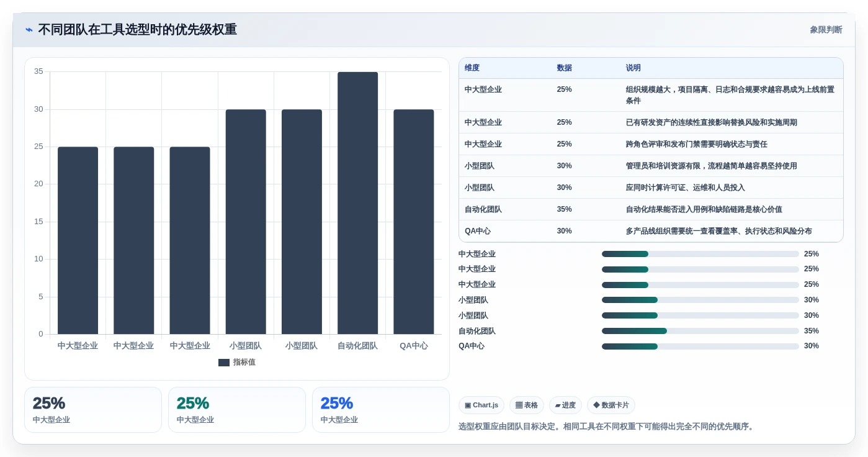Click the 象限判断 label in header

826,30
